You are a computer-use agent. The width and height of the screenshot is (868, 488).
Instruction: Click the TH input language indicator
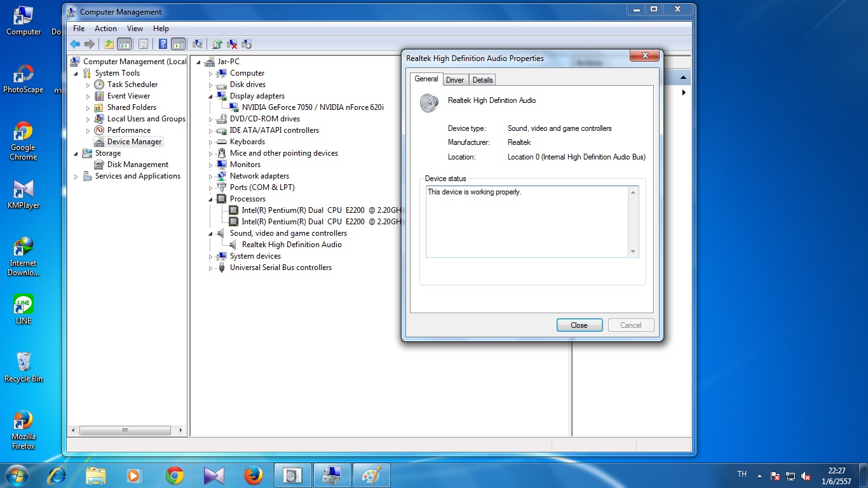point(742,474)
